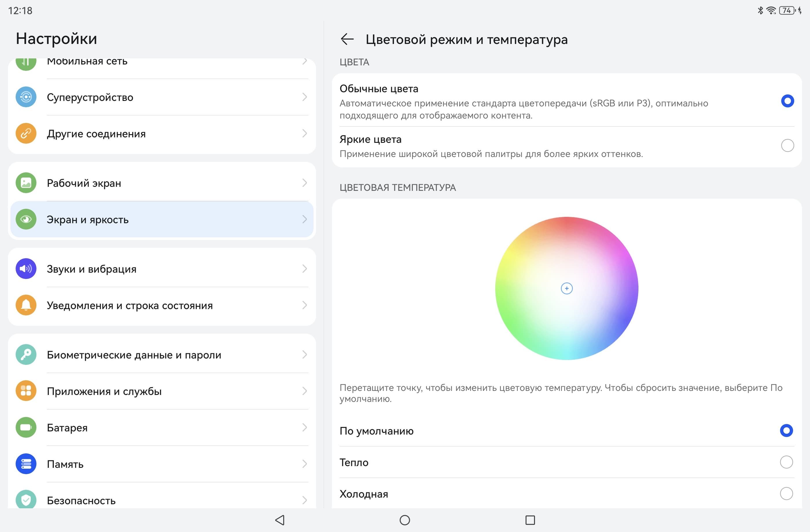Tap the purple Звуки и вибрация speaker icon
This screenshot has height=532, width=810.
point(26,269)
